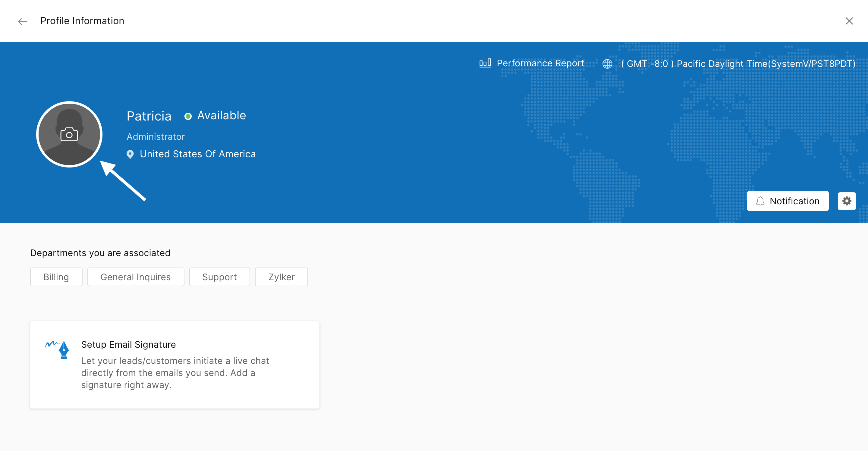Click the Patricia profile name
Screen dimensions: 868x473
[149, 116]
